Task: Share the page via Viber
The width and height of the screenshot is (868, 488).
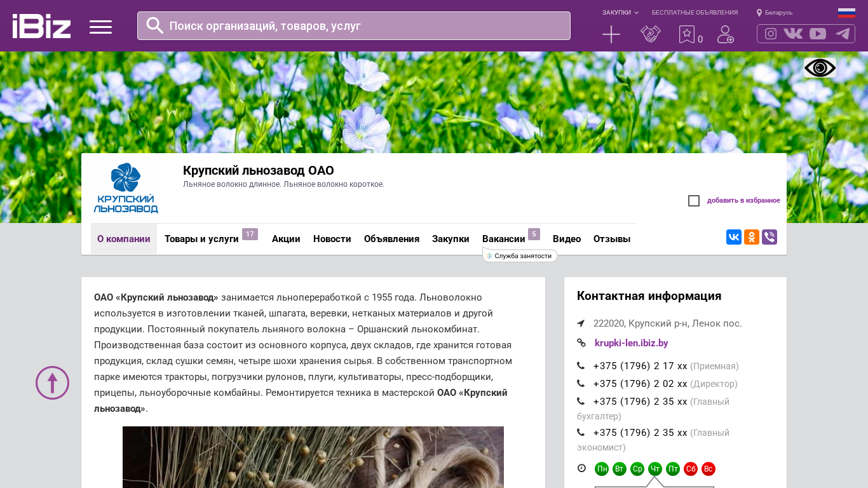Action: [770, 237]
